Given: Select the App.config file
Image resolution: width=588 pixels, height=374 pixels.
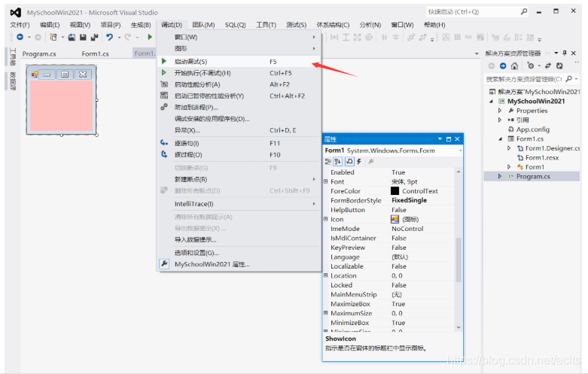Looking at the screenshot, I should [532, 129].
